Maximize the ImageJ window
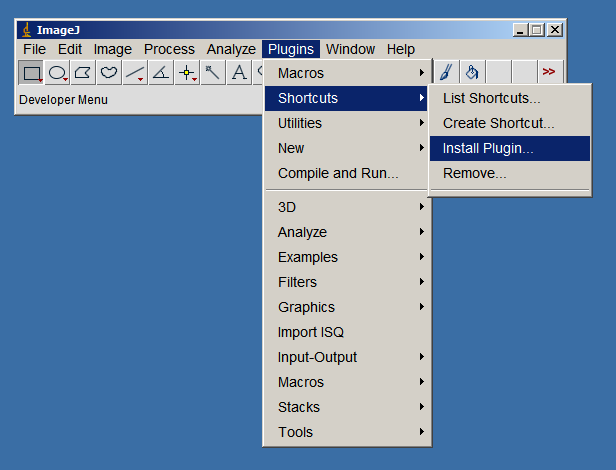This screenshot has height=470, width=616. click(537, 30)
